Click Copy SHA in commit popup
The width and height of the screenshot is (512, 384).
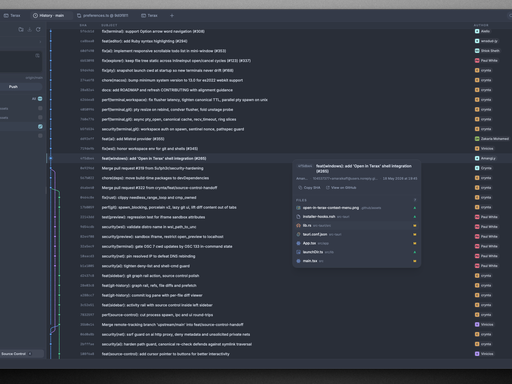tap(309, 188)
